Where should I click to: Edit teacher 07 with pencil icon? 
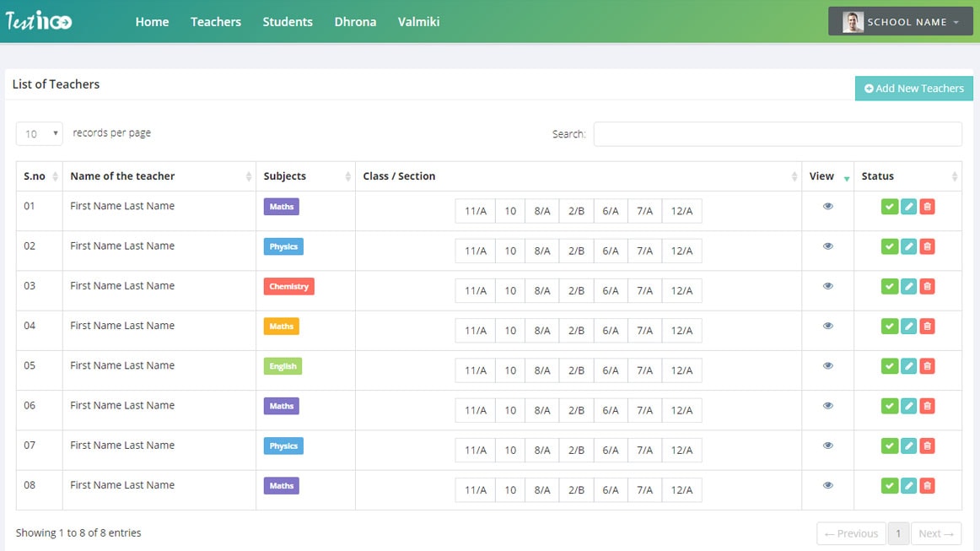click(x=908, y=446)
